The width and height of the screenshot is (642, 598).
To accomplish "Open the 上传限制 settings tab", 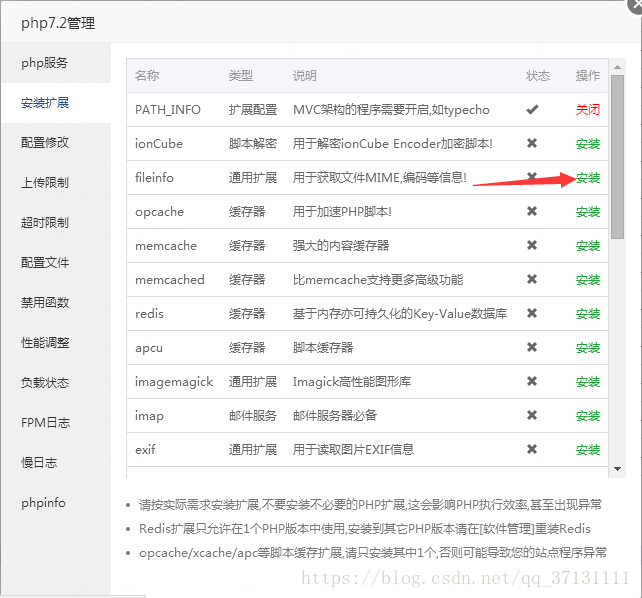I will 45,183.
